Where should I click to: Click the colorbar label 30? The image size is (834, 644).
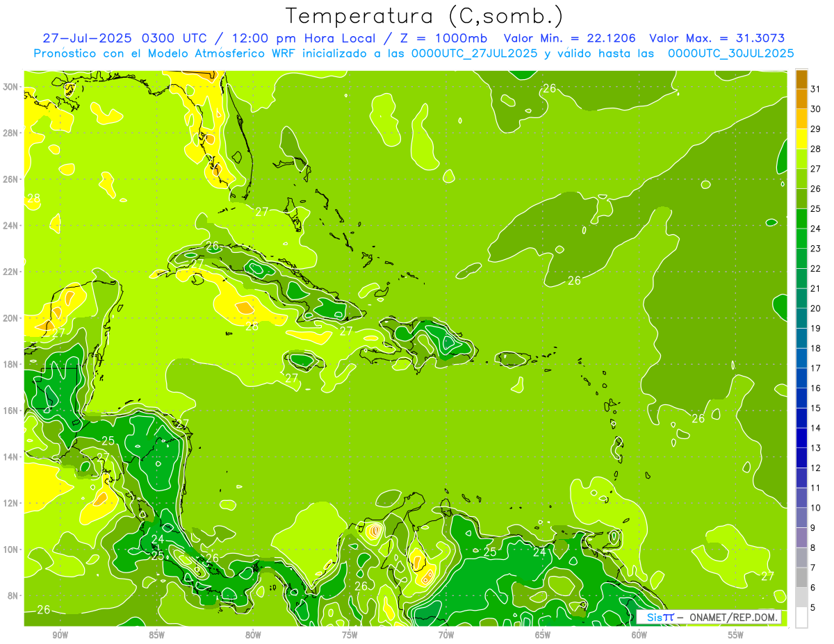(816, 108)
